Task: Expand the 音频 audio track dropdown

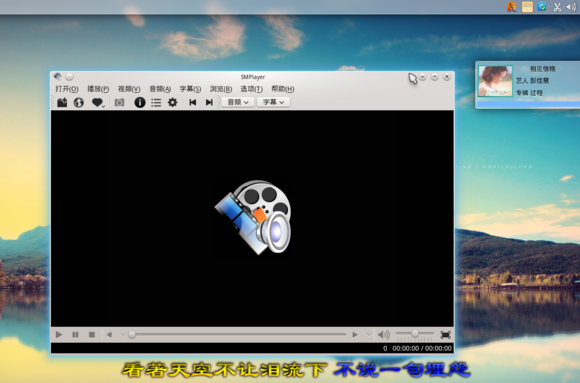Action: [x=238, y=102]
